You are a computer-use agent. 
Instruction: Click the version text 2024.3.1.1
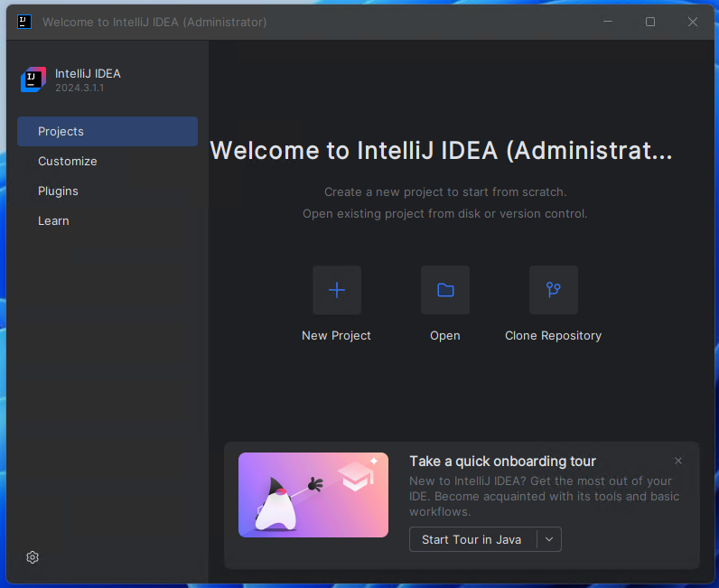(79, 88)
